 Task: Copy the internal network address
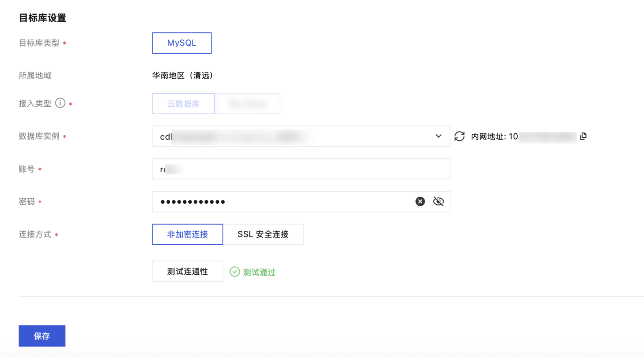pos(583,136)
